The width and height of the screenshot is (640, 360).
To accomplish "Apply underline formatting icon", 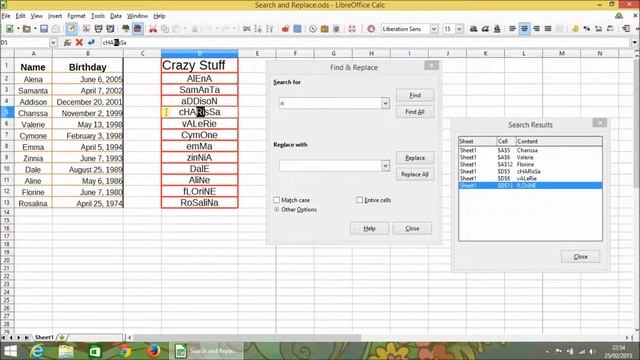I will (497, 29).
